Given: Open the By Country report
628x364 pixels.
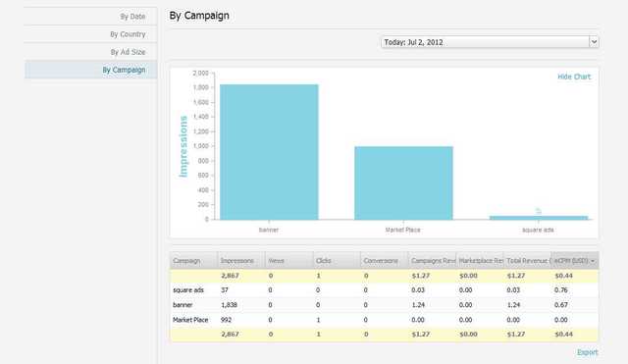Looking at the screenshot, I should (128, 34).
